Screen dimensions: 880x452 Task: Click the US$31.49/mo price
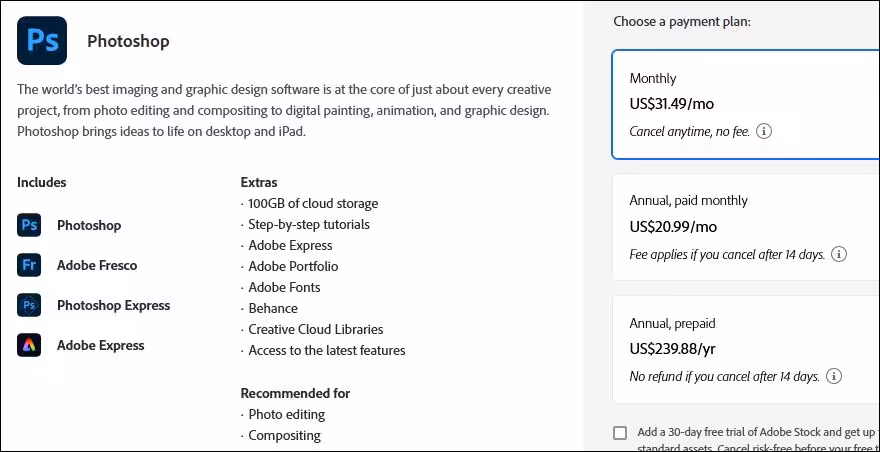(672, 104)
